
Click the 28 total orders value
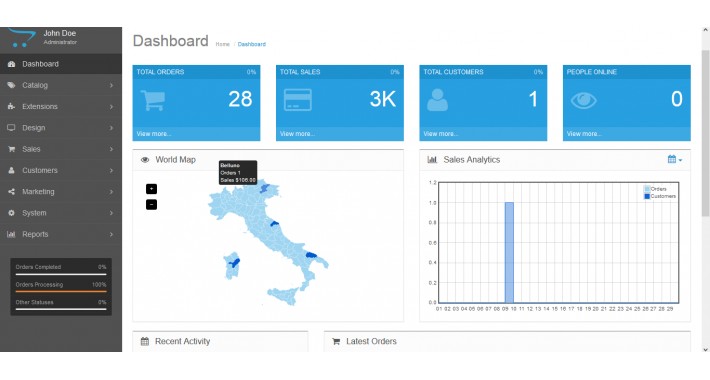click(240, 99)
